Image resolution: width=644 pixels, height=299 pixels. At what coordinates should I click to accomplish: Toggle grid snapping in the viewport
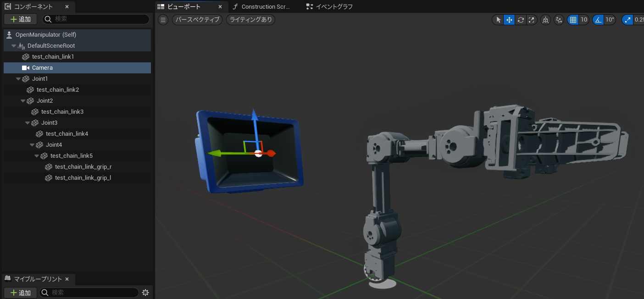(573, 20)
